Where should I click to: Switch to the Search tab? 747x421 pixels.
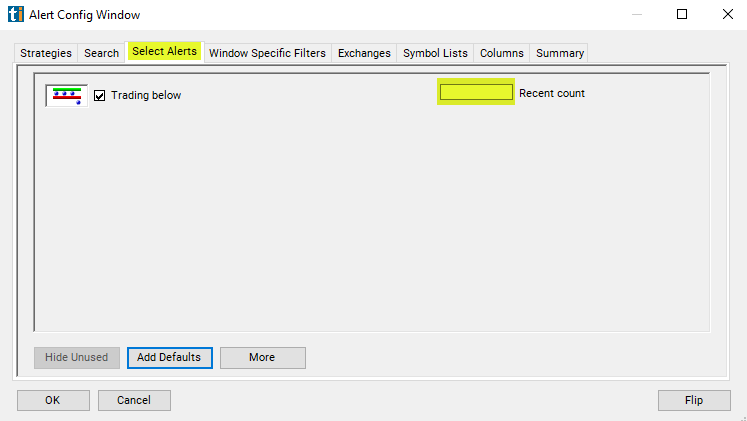pos(101,53)
